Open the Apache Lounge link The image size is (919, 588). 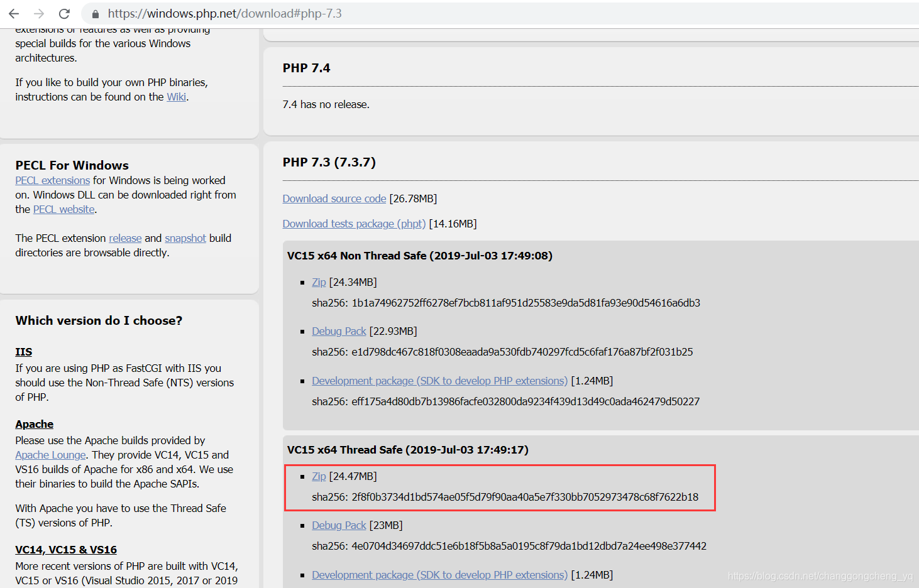tap(50, 455)
